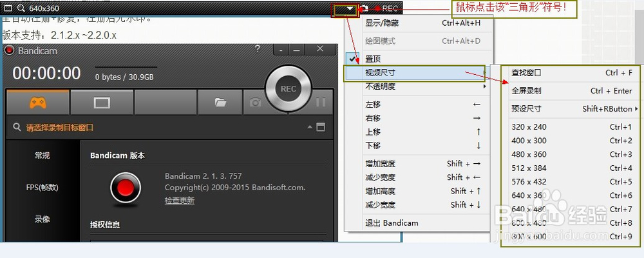
Task: Click the rectangle window icon on top bar
Action: [x=8, y=8]
